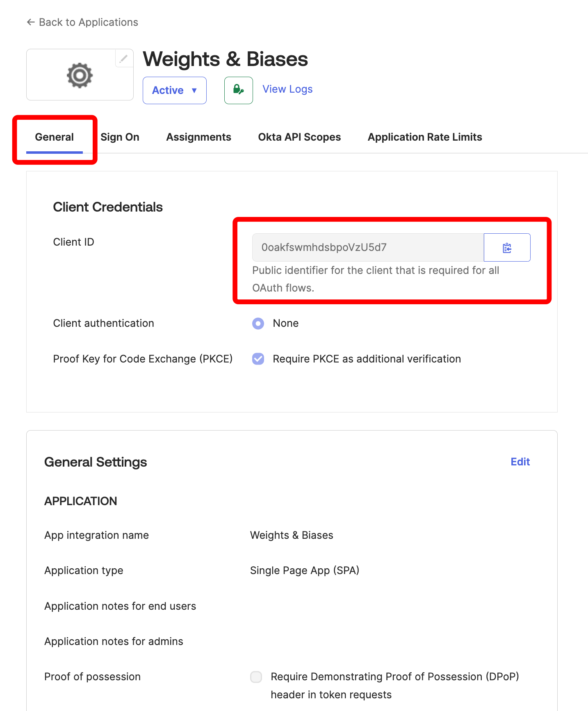Enable Require DPoP header checkbox

click(256, 677)
